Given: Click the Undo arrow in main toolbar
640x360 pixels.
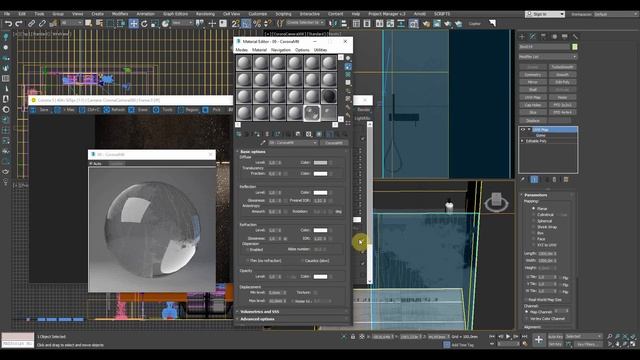Looking at the screenshot, I should [8, 24].
